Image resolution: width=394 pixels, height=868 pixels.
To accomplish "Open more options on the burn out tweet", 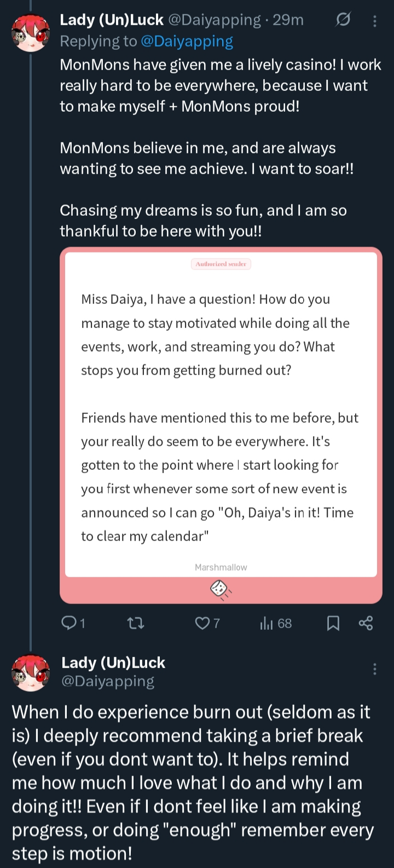I will tap(375, 669).
